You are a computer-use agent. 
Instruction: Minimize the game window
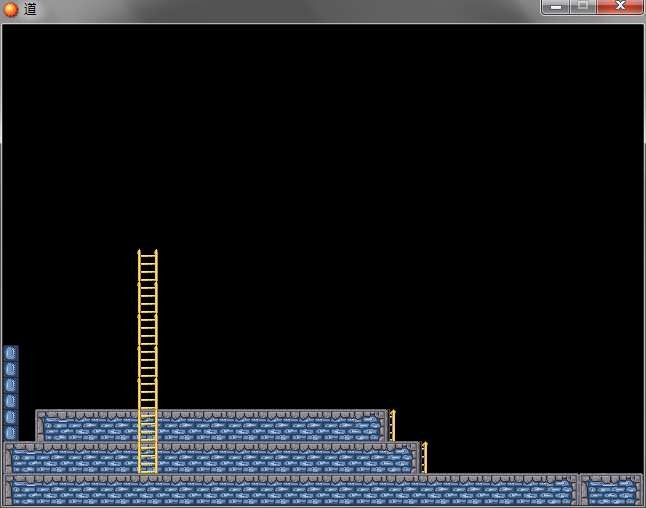(556, 6)
